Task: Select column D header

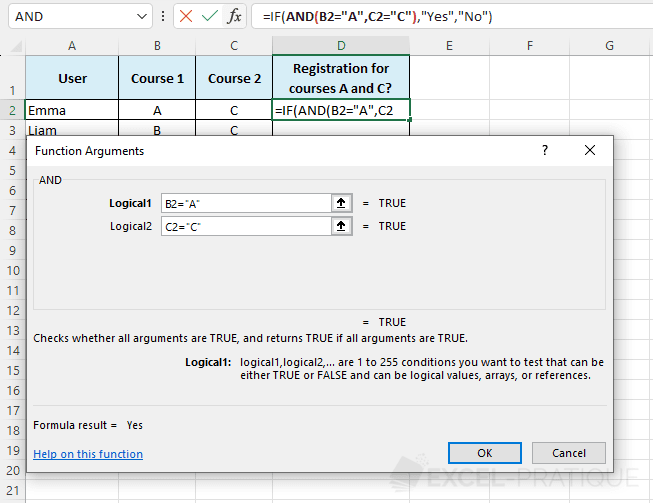Action: [341, 46]
